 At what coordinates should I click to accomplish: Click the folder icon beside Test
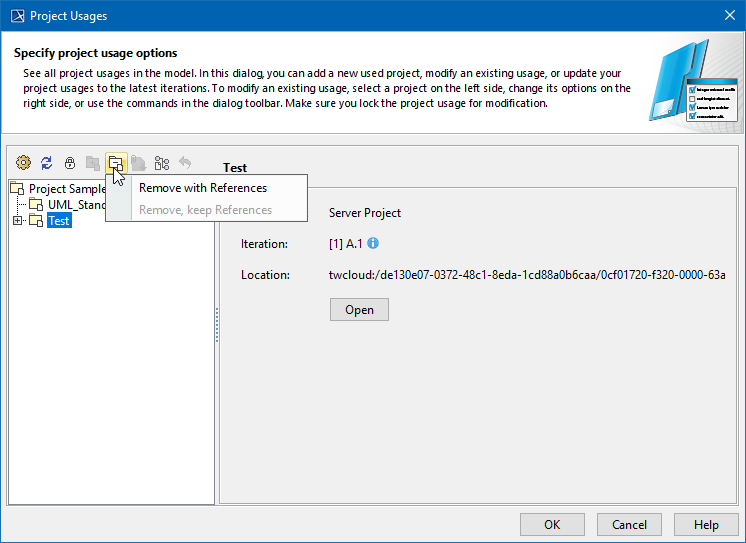point(36,220)
